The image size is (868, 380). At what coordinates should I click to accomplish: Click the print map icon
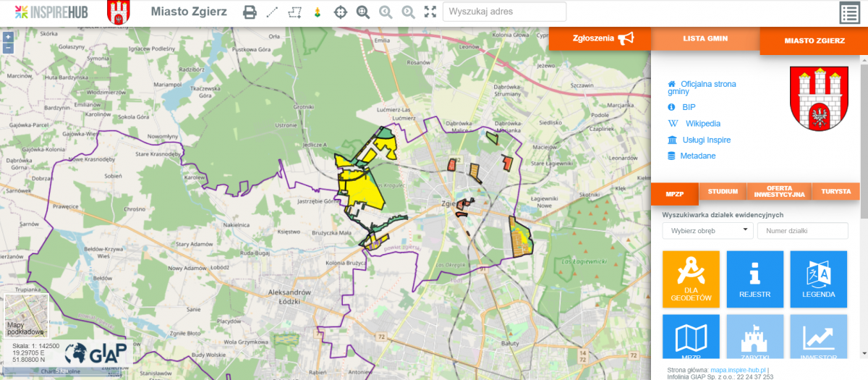click(250, 12)
